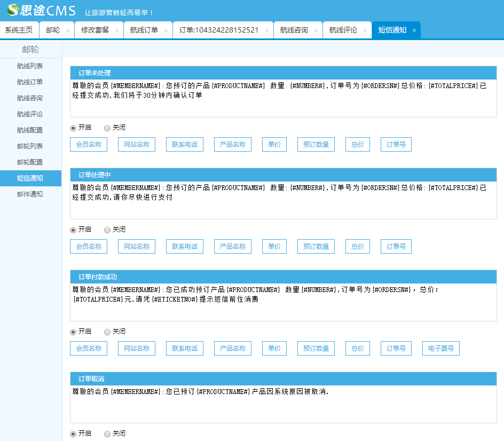Close the 航线评论 tab
Image resolution: width=504 pixels, height=441 pixels.
pyautogui.click(x=365, y=30)
